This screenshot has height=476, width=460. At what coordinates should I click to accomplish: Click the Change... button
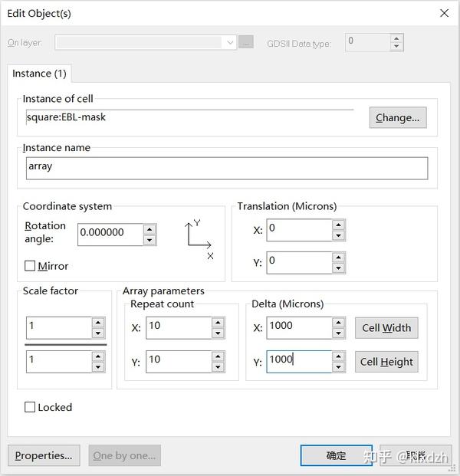[x=397, y=117]
